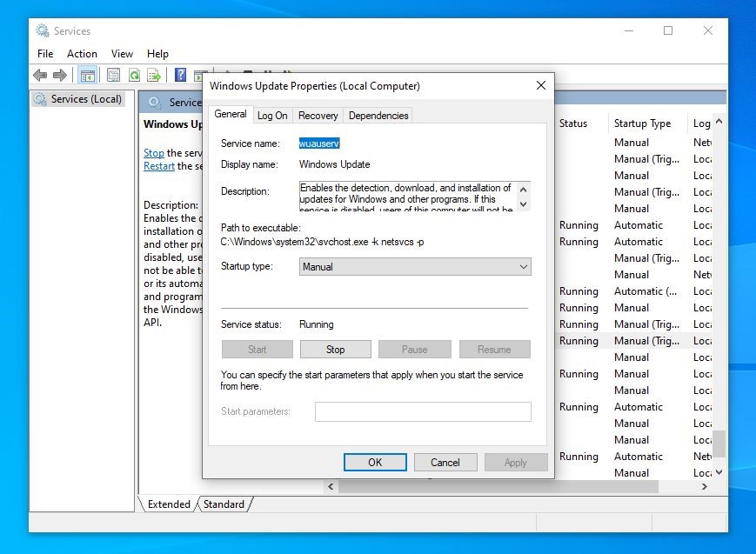Image resolution: width=756 pixels, height=554 pixels.
Task: Switch to the Dependencies tab
Action: pos(378,116)
